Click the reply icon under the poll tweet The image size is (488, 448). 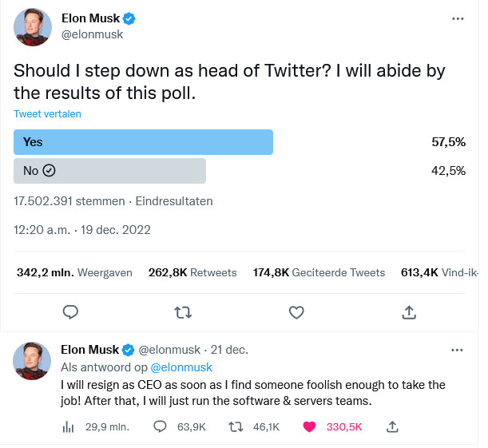[x=70, y=312]
